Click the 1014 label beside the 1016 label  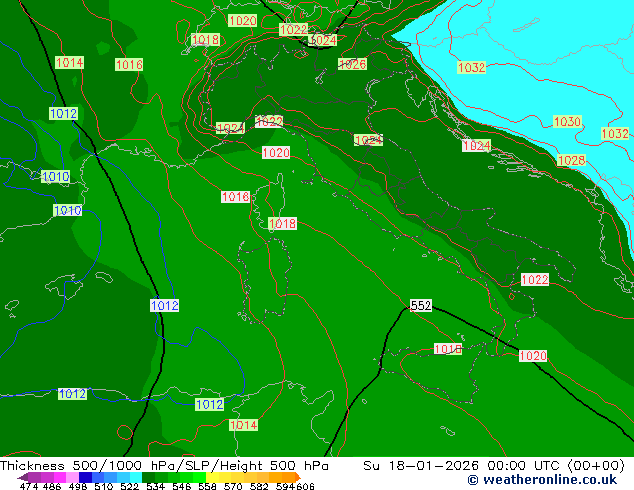[69, 62]
